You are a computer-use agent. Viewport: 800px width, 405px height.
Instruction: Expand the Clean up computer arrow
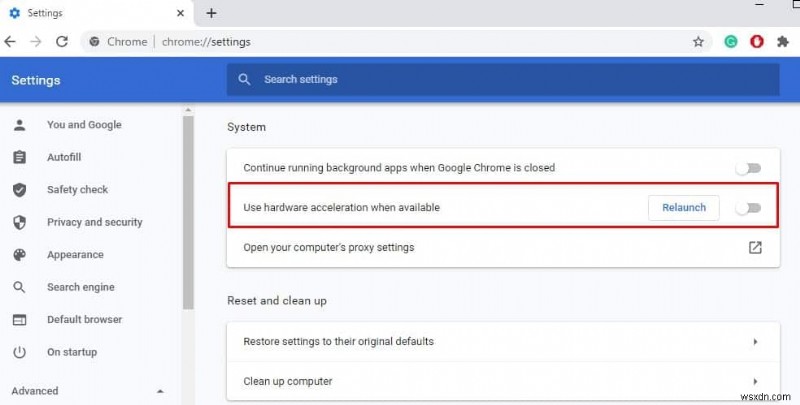click(x=755, y=382)
